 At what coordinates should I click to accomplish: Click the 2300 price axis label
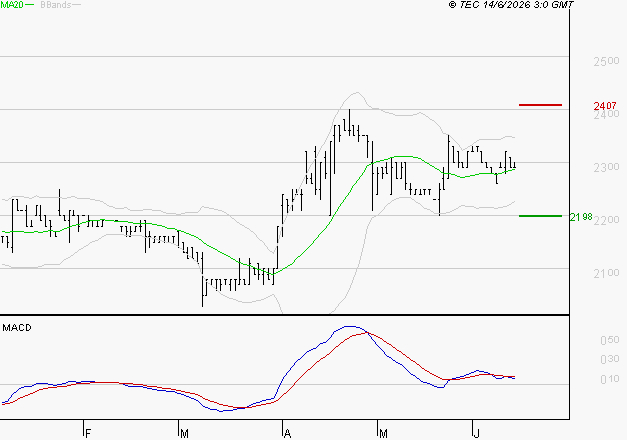coord(606,167)
